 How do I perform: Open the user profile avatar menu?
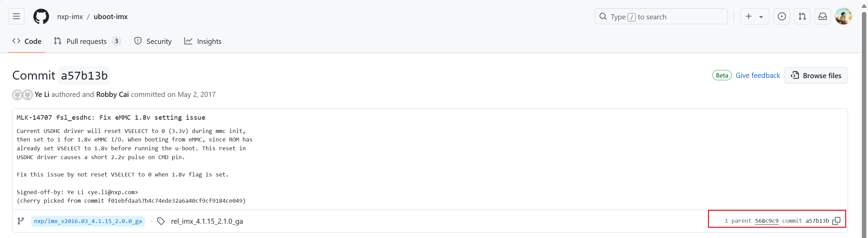click(x=843, y=16)
